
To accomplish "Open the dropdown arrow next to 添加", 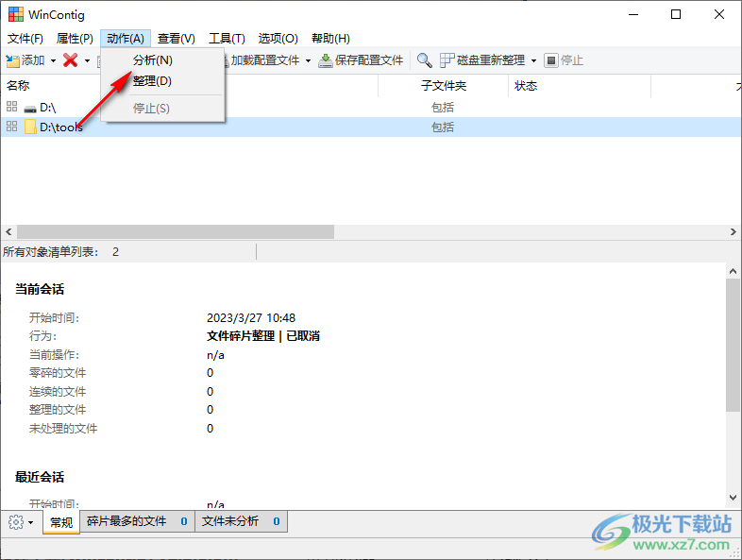I will tap(53, 60).
